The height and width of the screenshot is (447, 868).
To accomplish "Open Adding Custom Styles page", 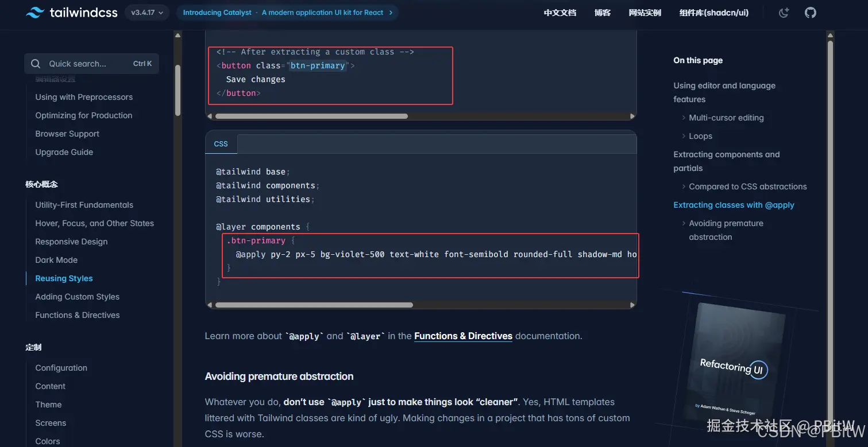I will [x=77, y=297].
